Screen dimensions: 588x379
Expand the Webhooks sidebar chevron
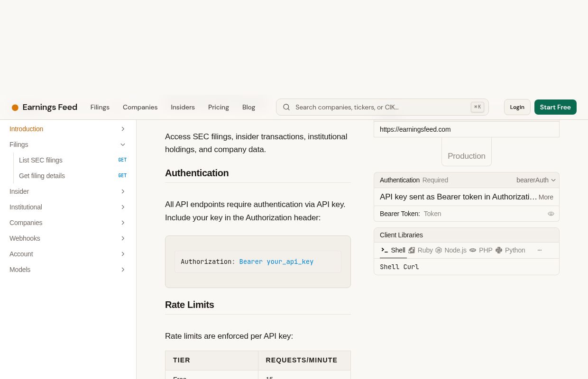pos(123,238)
